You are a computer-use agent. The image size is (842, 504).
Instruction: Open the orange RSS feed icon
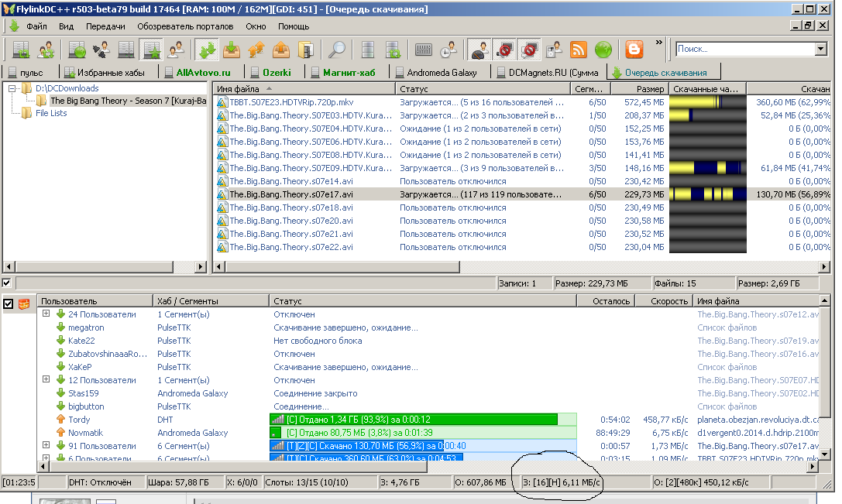click(578, 50)
